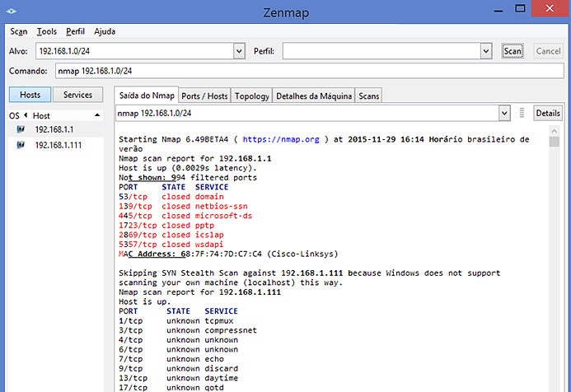Screen dimensions: 571x392
Task: Open the Tools menu
Action: 47,31
